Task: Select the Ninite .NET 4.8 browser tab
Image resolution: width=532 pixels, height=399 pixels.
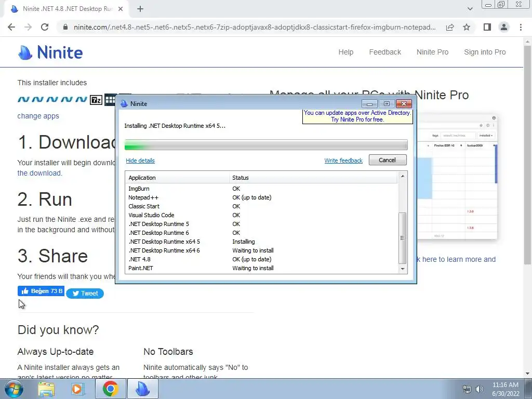Action: (66, 9)
